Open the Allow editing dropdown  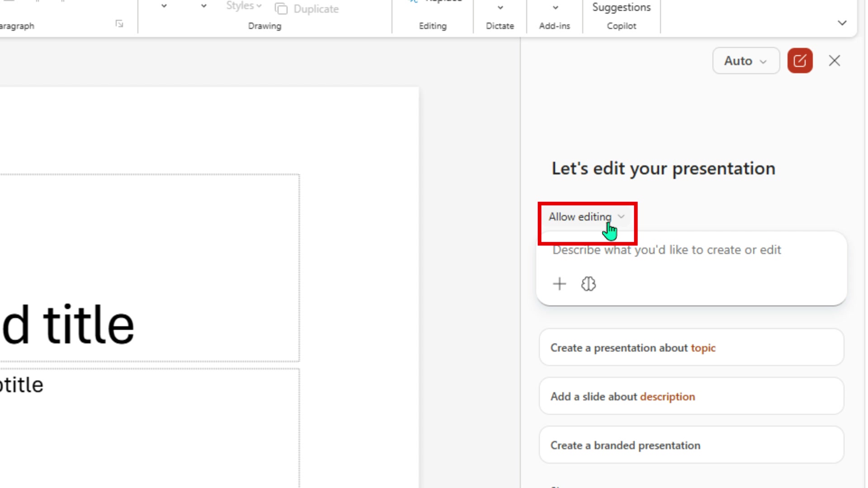click(x=587, y=217)
